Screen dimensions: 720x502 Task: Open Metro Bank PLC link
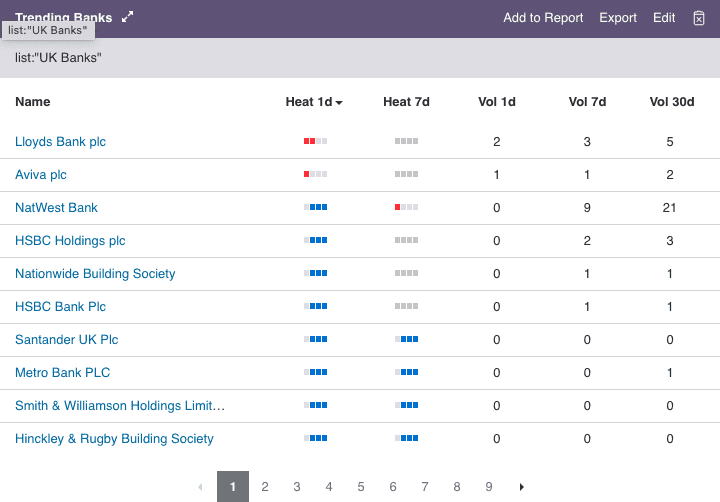[x=62, y=372]
